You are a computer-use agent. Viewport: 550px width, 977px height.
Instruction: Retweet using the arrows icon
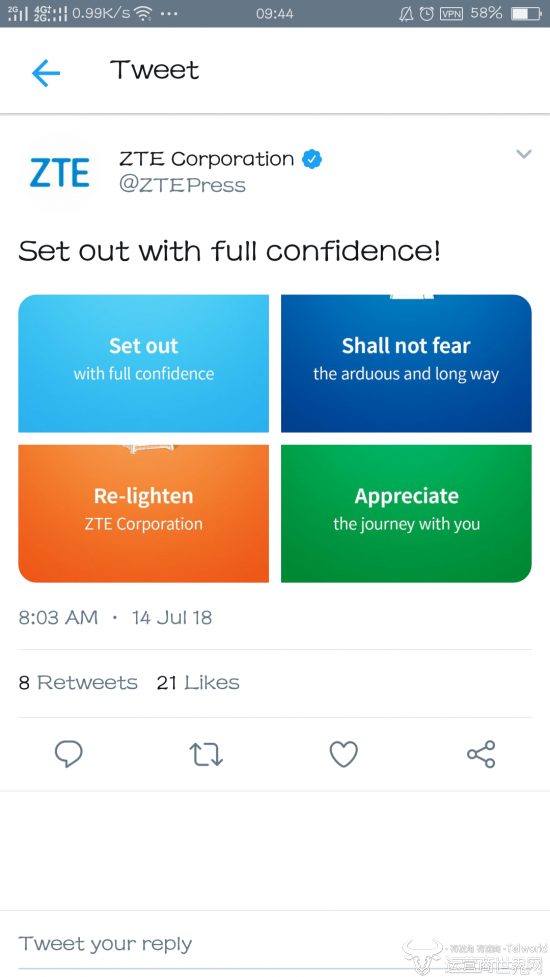click(x=206, y=754)
